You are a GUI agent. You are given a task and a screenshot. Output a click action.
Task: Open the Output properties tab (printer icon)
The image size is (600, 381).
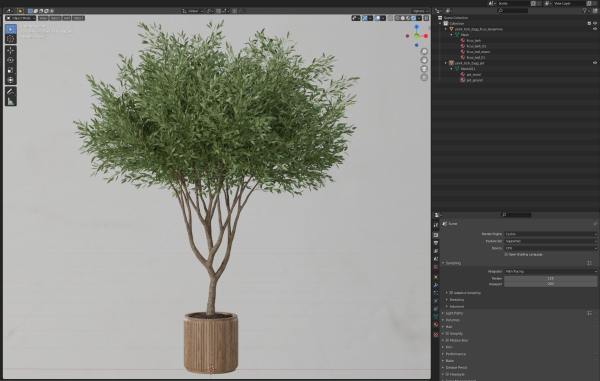(436, 243)
